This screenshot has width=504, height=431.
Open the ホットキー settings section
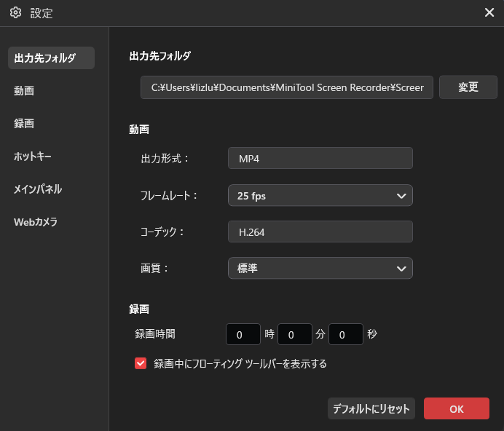point(33,157)
